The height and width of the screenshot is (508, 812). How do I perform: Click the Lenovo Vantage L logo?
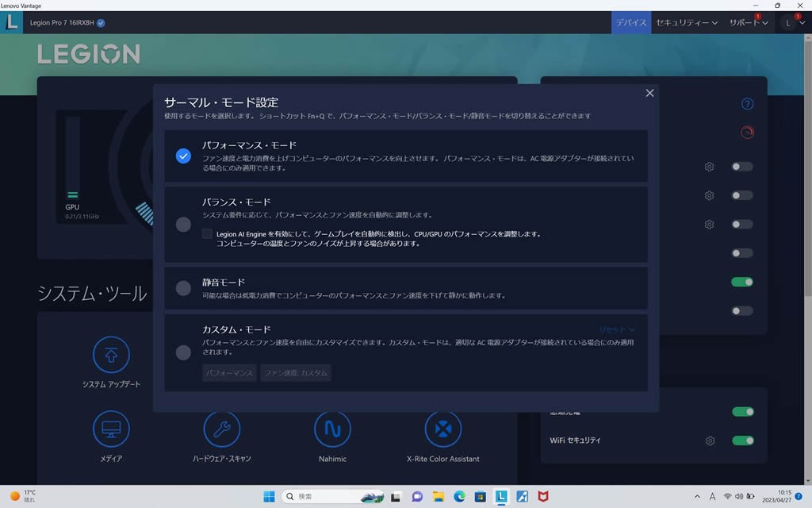point(11,22)
